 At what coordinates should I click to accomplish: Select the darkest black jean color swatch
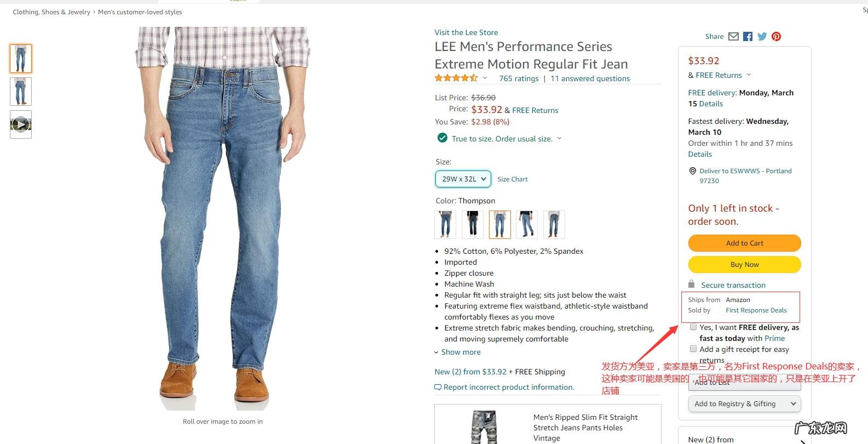(x=472, y=225)
